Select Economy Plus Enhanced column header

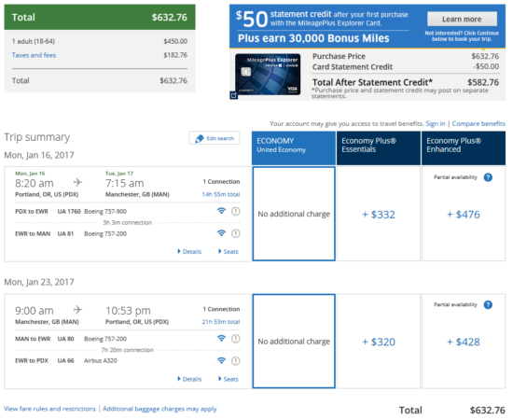pyautogui.click(x=464, y=148)
